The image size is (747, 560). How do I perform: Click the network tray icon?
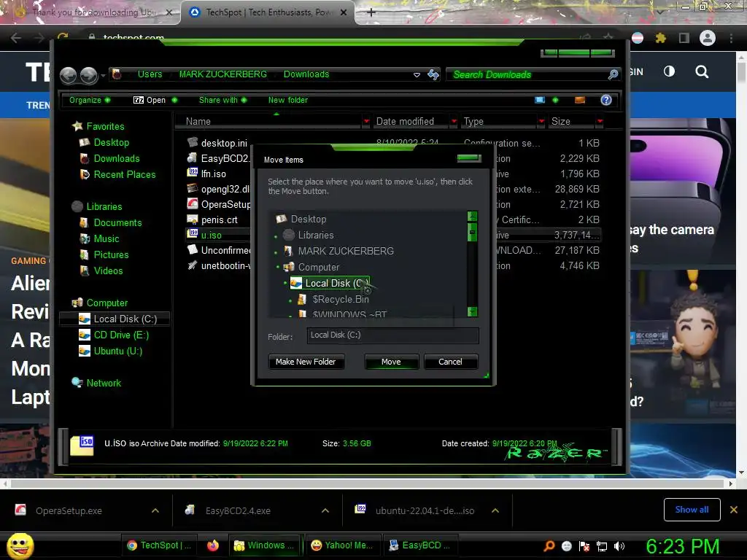pos(602,546)
